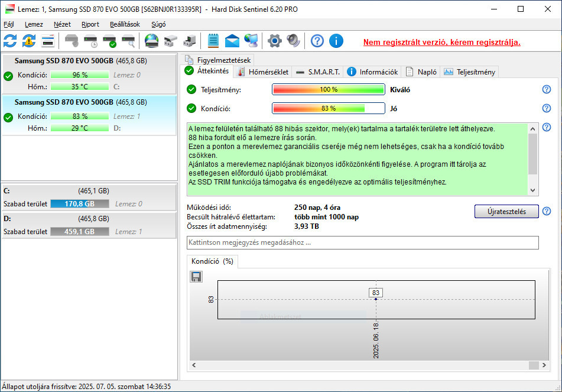This screenshot has width=562, height=392.
Task: Open the Fájl menu
Action: tap(9, 24)
